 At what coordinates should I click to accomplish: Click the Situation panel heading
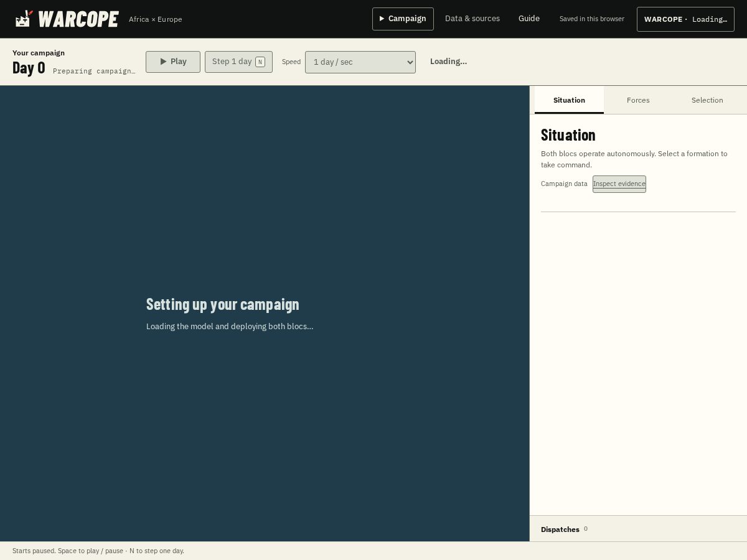(568, 135)
